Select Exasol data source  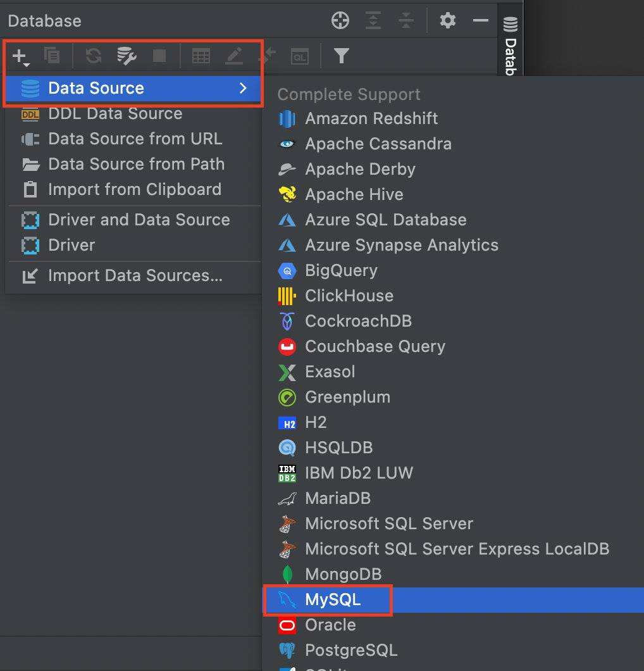(454, 372)
